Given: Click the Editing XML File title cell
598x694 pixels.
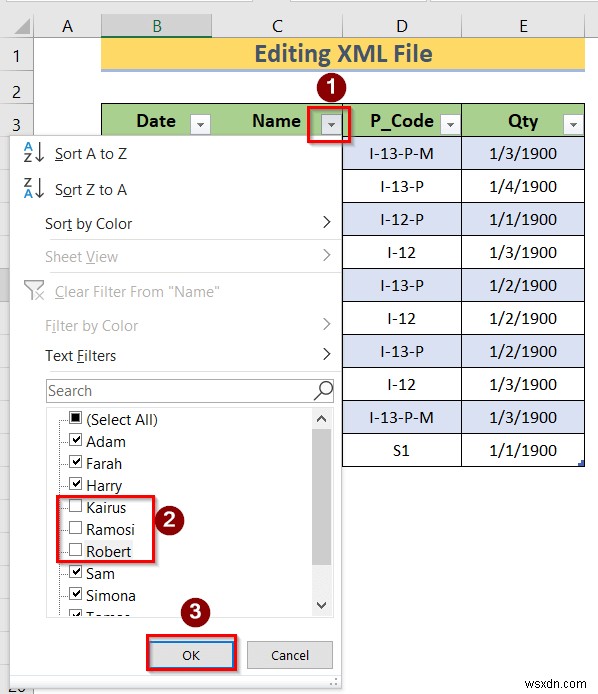Looking at the screenshot, I should (343, 54).
